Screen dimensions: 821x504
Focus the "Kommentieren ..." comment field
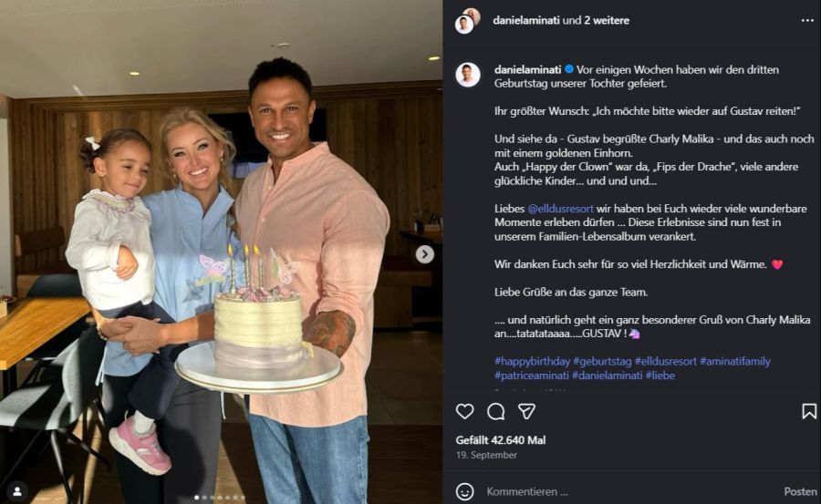tap(620, 491)
